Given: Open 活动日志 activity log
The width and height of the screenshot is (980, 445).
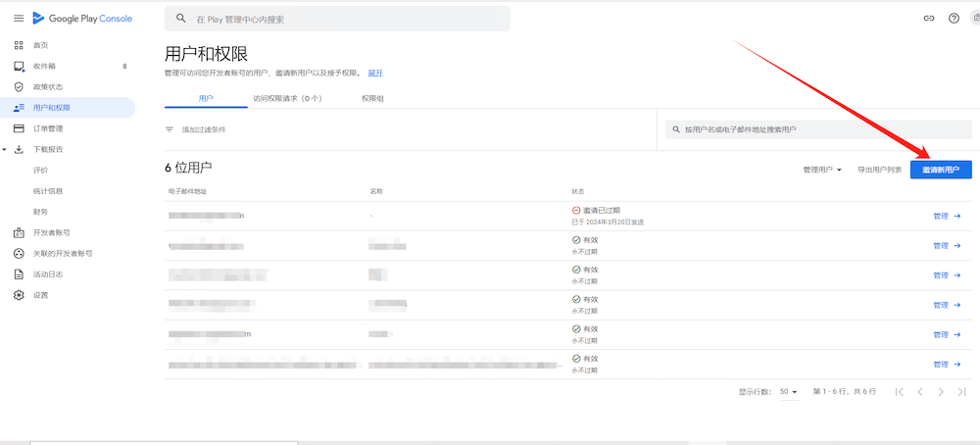Looking at the screenshot, I should [x=47, y=274].
